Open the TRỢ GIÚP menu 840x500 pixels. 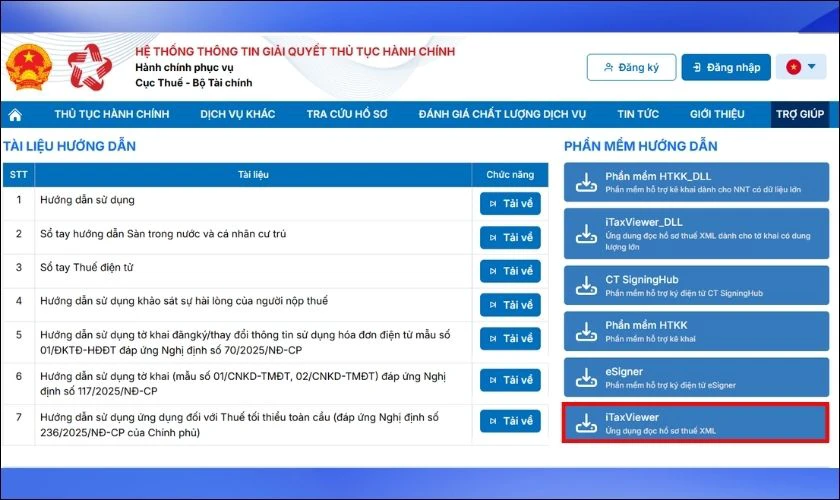(800, 114)
